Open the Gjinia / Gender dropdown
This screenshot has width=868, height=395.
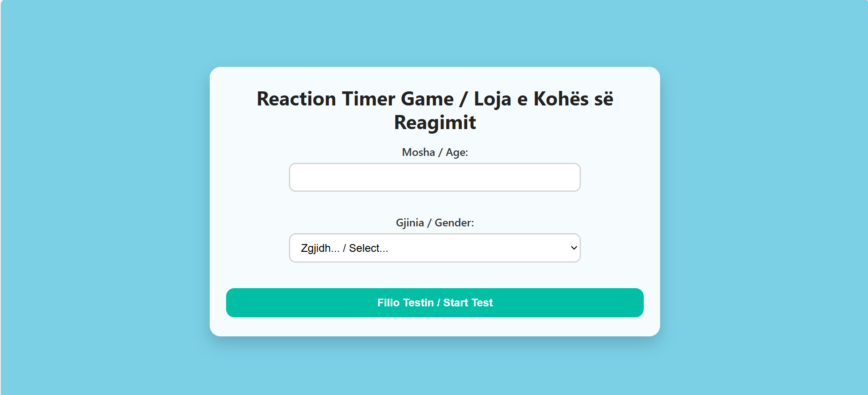434,248
